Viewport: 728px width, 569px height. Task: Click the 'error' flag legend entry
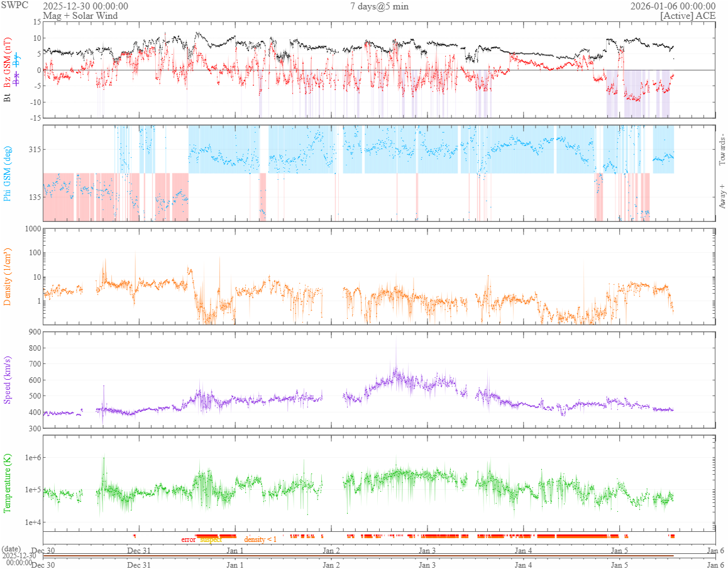(189, 539)
